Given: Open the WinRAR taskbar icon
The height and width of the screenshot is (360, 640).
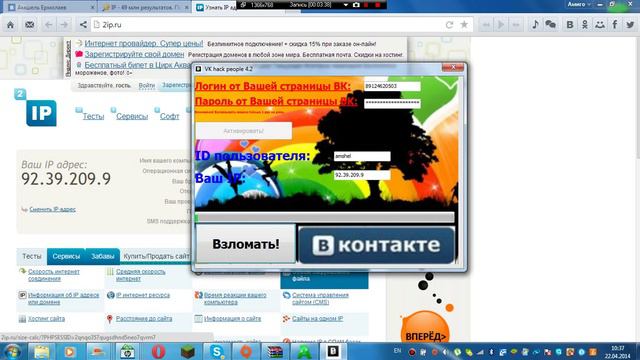Looking at the screenshot, I should [x=275, y=351].
